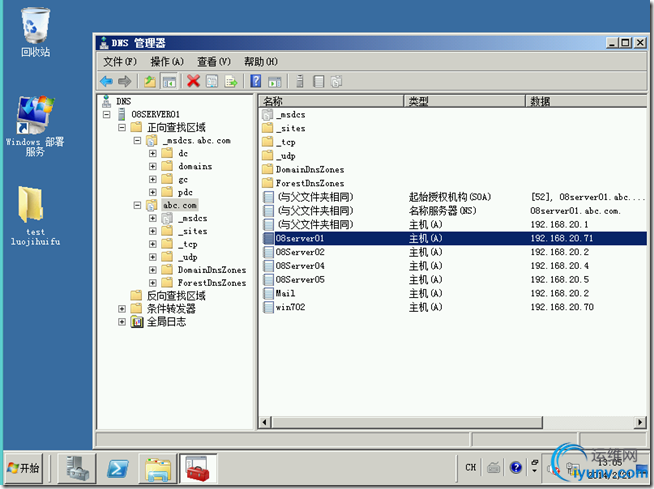Click the tray help question mark icon
Image resolution: width=654 pixels, height=489 pixels.
pyautogui.click(x=516, y=467)
